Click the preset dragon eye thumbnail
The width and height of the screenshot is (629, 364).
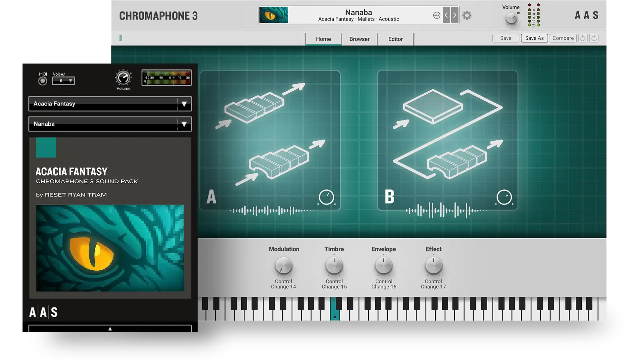273,15
